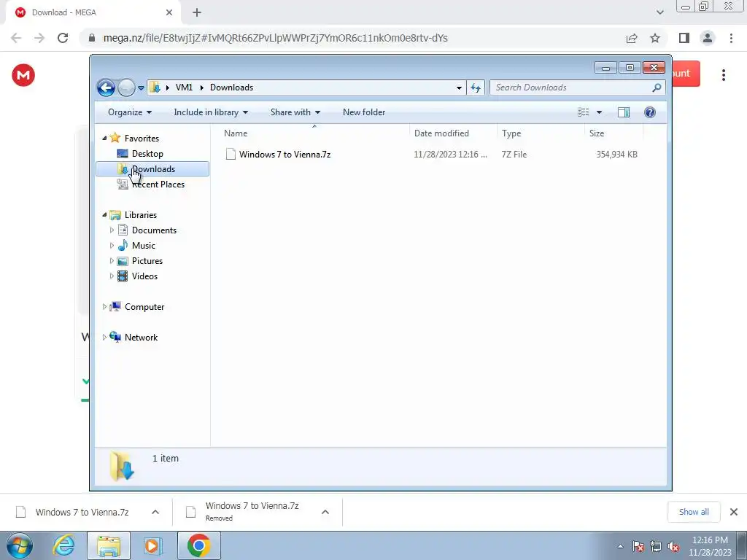Expand the Network tree node
The width and height of the screenshot is (747, 560).
[104, 337]
